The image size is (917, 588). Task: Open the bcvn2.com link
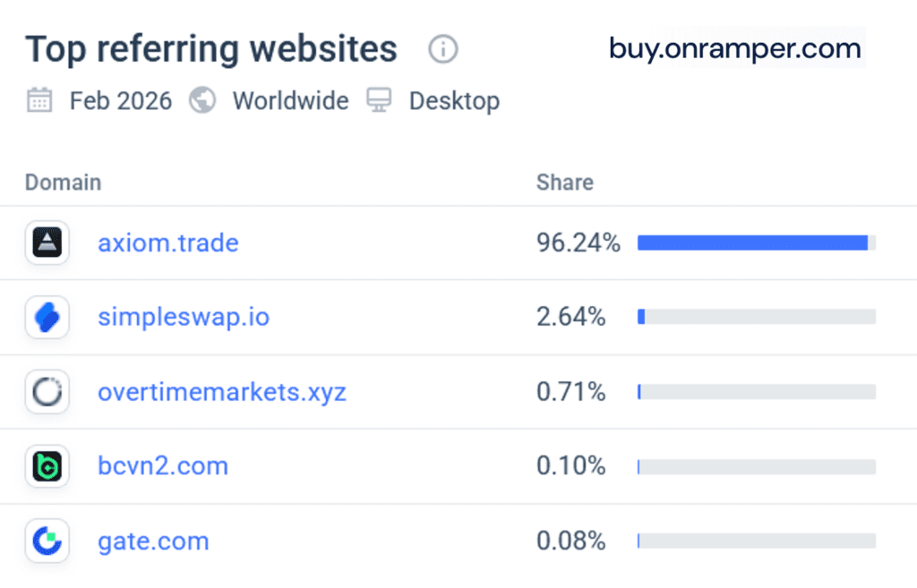point(163,465)
